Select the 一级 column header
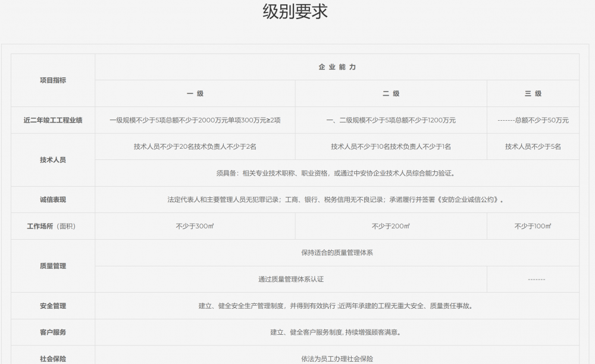 [195, 94]
